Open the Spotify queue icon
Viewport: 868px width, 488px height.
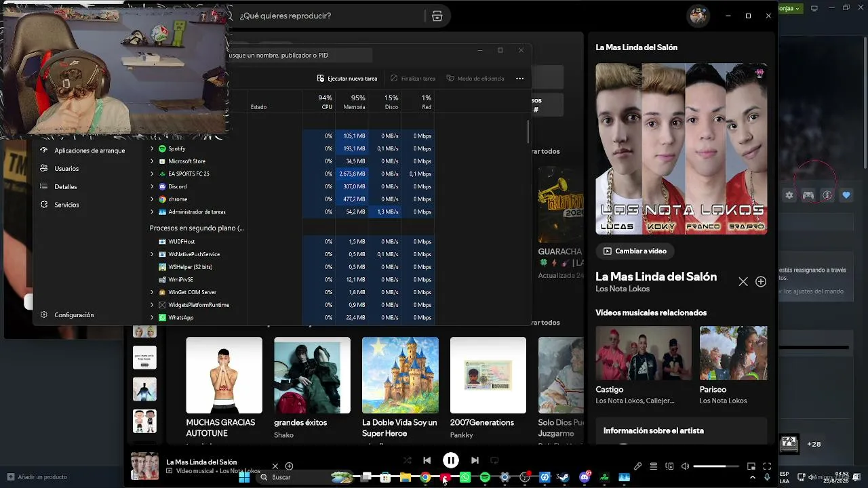click(654, 466)
